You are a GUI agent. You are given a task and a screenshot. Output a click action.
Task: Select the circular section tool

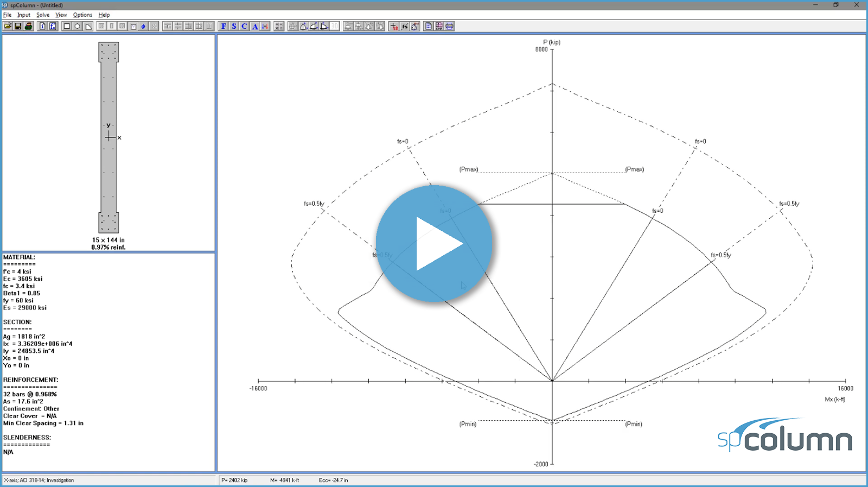click(x=77, y=26)
